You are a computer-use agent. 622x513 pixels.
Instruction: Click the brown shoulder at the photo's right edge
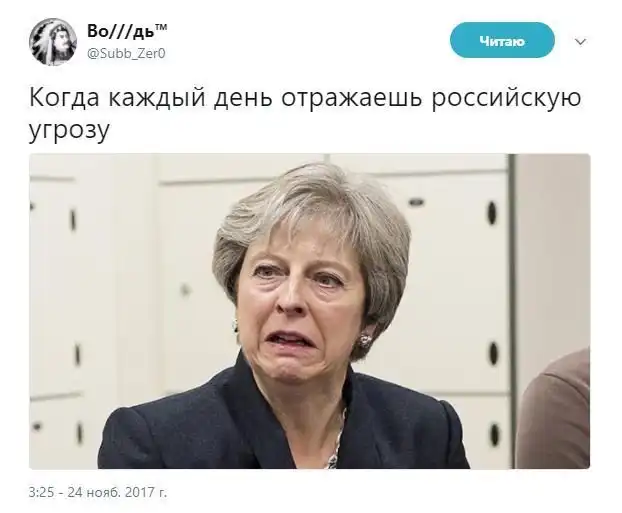point(558,413)
